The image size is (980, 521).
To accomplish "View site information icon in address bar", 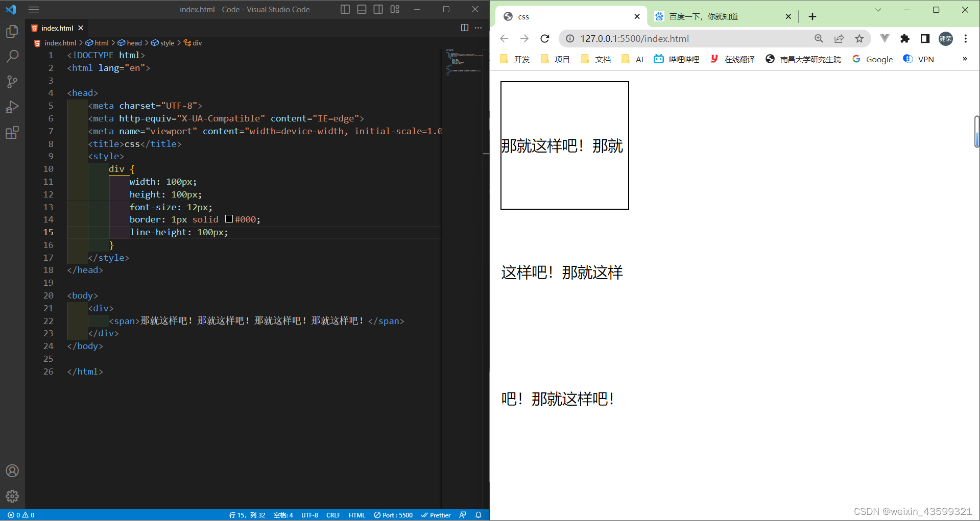I will pos(570,38).
